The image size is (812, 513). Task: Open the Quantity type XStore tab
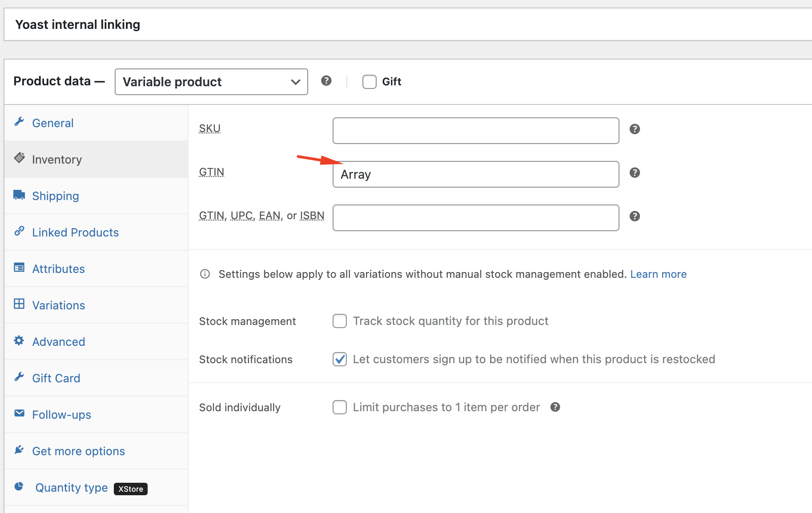pos(96,488)
